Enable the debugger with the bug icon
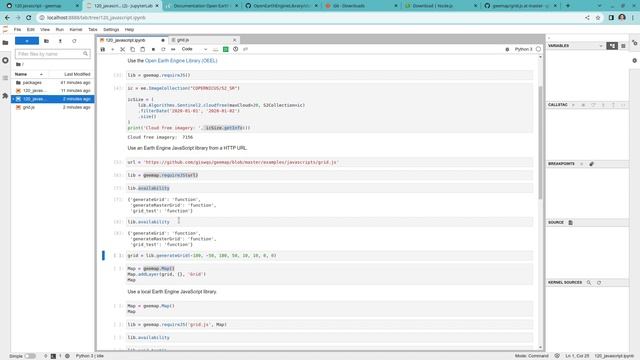Screen dimensions: 640x360 click(x=507, y=49)
